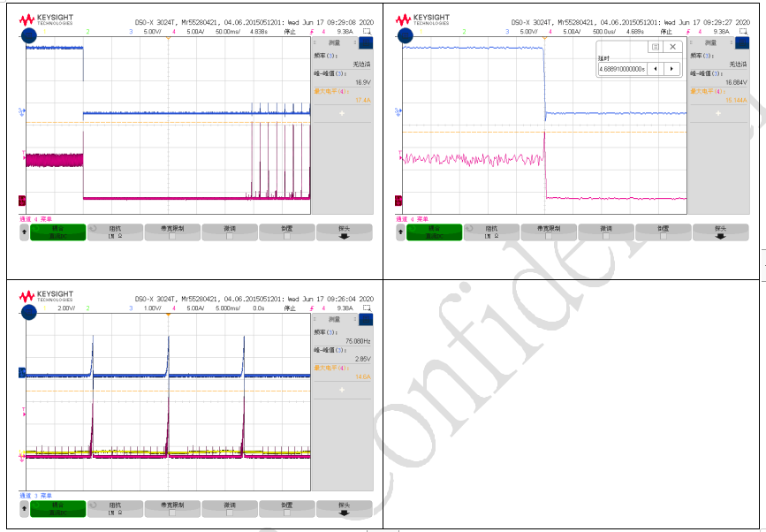The width and height of the screenshot is (766, 532).
Task: Toggle 倒置 checkbox in 09:29:27 capture
Action: [664, 236]
